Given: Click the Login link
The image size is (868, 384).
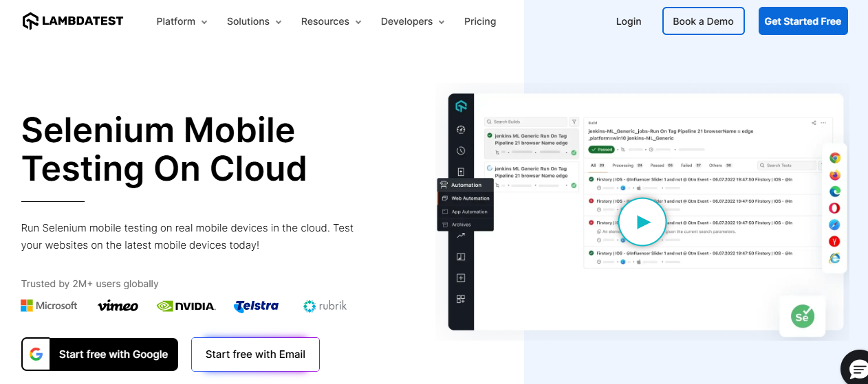Looking at the screenshot, I should pos(629,21).
